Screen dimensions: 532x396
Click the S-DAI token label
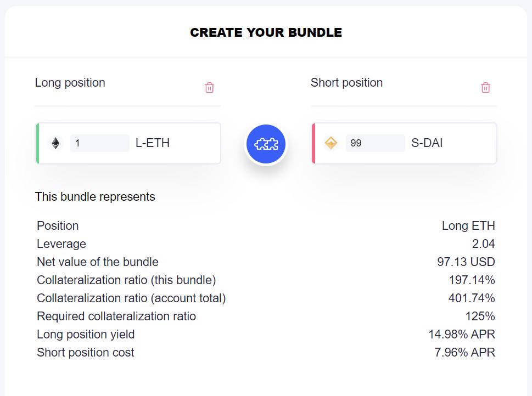tap(427, 143)
